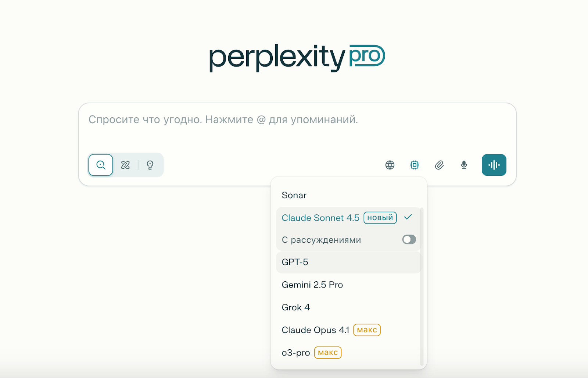Select Sonar at the top of the list
Image resolution: width=588 pixels, height=378 pixels.
tap(294, 195)
